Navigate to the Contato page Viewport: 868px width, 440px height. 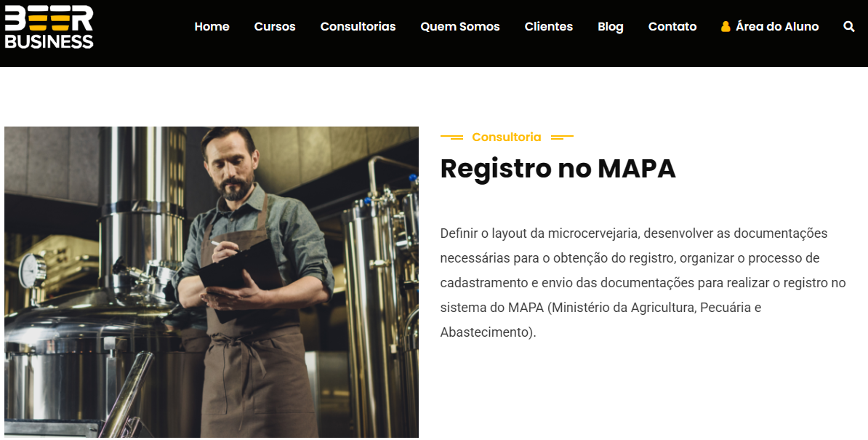pyautogui.click(x=672, y=27)
